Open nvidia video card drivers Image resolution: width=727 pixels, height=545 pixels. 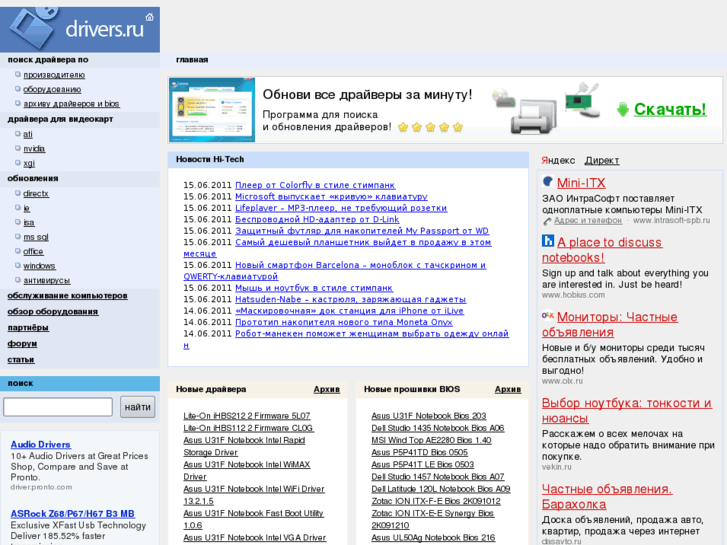click(34, 148)
